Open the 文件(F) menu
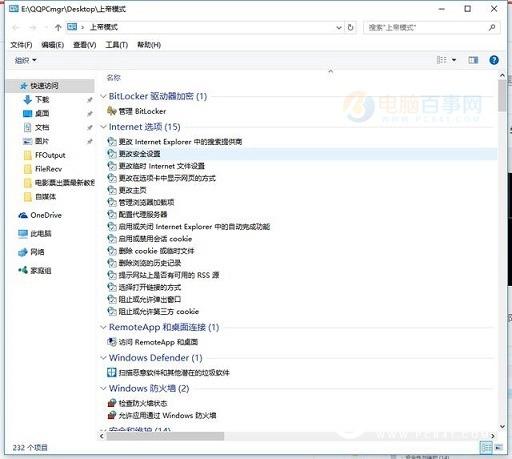The image size is (512, 459). click(x=21, y=45)
